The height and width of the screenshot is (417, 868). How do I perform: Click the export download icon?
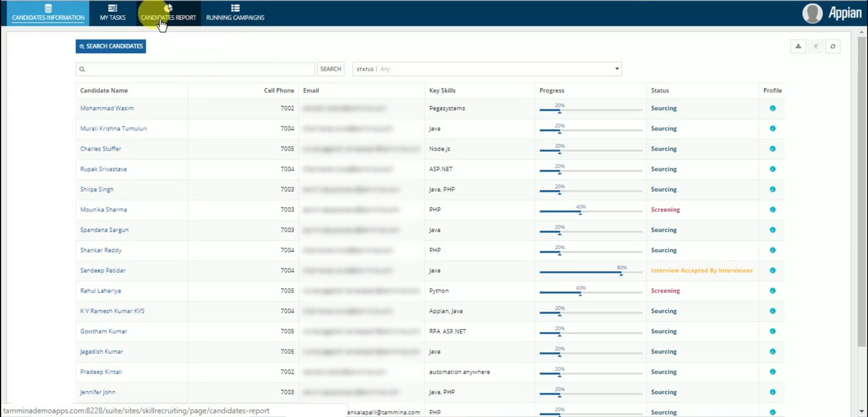point(798,47)
